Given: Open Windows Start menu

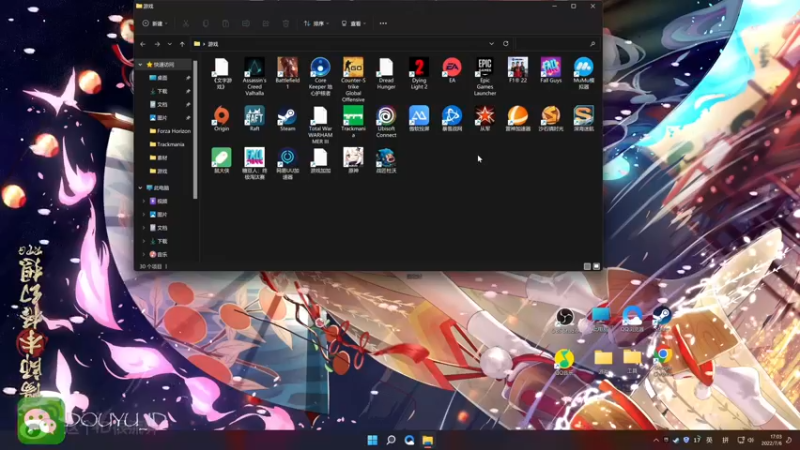Looking at the screenshot, I should coord(372,440).
